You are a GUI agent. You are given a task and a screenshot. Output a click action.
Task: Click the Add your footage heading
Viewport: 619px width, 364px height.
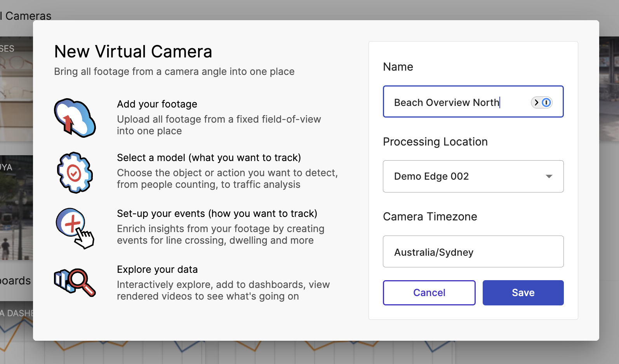pyautogui.click(x=157, y=104)
